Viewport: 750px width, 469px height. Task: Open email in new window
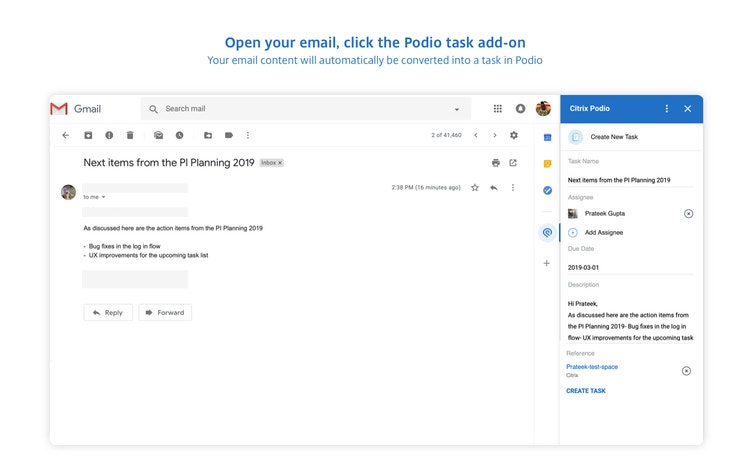click(x=513, y=163)
